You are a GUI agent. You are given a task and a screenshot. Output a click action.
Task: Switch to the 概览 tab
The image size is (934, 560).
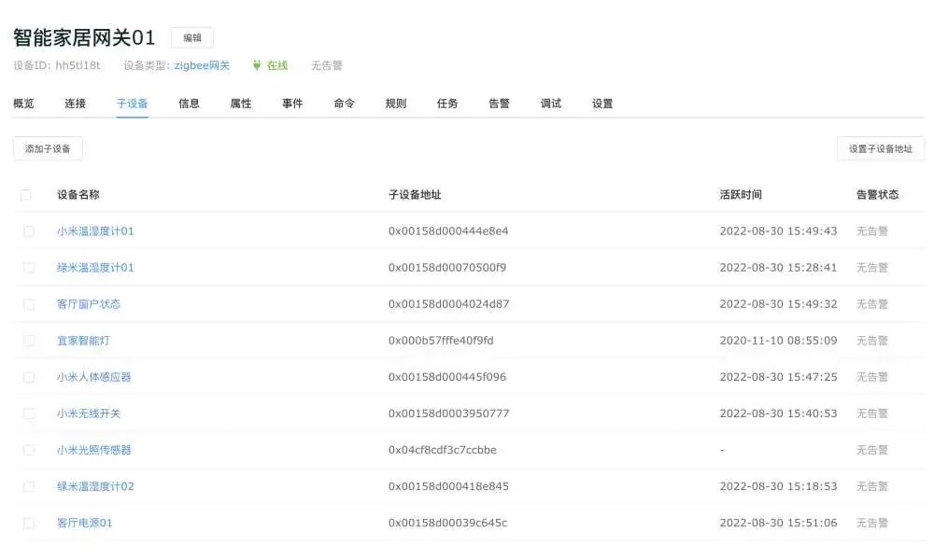(24, 104)
